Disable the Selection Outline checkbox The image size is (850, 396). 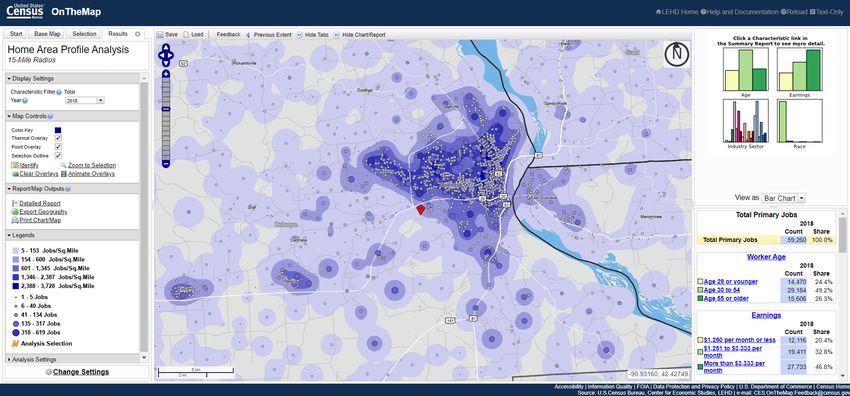pos(59,155)
